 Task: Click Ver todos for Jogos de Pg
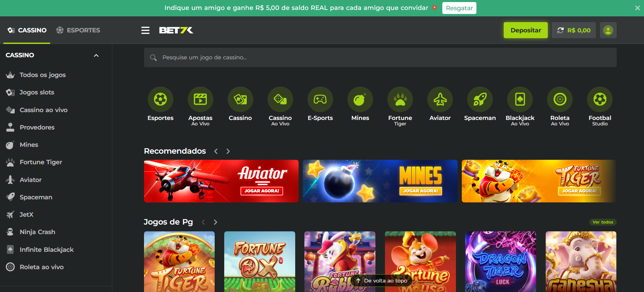[603, 222]
